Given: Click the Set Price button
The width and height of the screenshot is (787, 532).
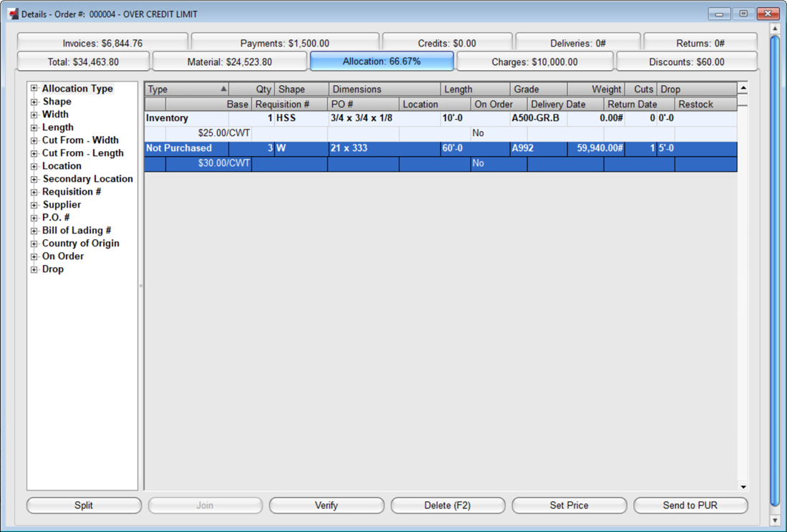Looking at the screenshot, I should [x=569, y=506].
